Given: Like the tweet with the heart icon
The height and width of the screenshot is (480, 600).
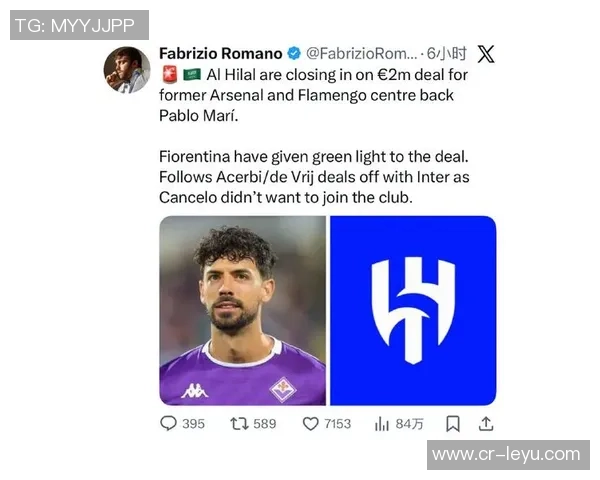Looking at the screenshot, I should [310, 424].
